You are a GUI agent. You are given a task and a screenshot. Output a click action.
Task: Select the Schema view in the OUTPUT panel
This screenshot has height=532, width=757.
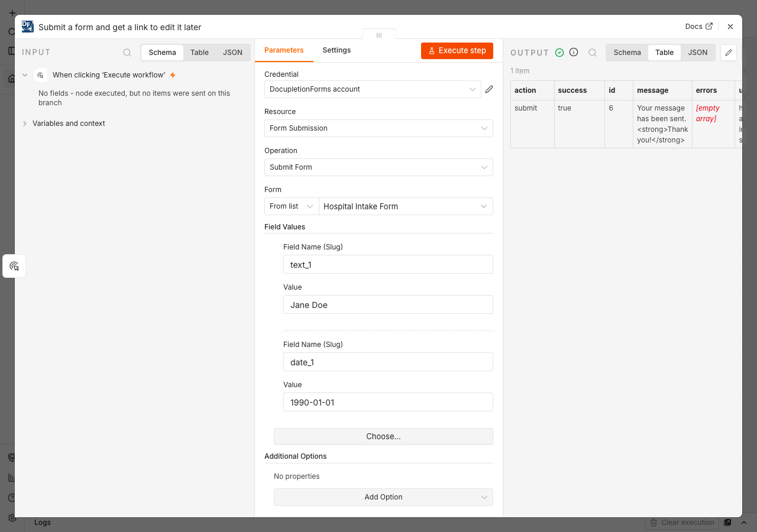coord(627,53)
